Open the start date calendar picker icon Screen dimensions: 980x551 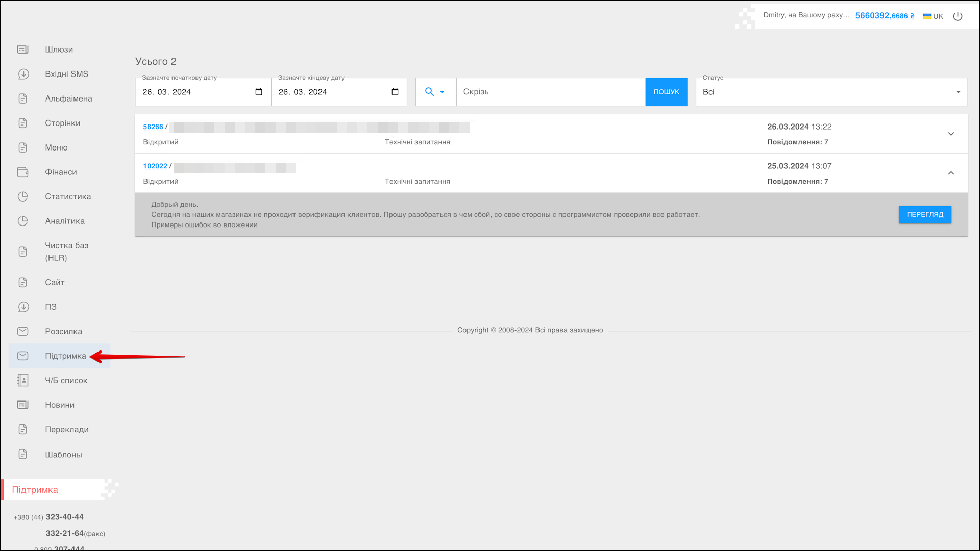tap(259, 92)
